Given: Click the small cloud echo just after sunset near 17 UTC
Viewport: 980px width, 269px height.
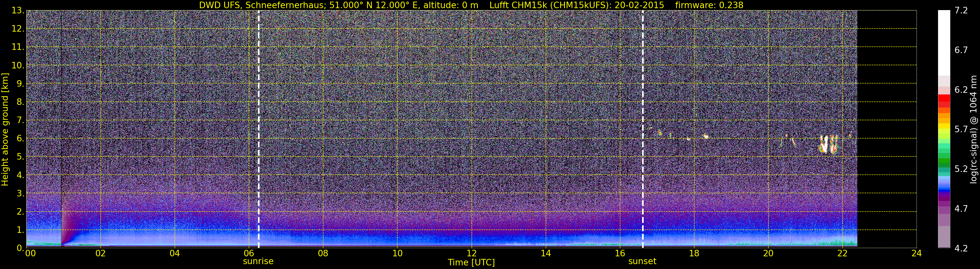Looking at the screenshot, I should tap(660, 133).
